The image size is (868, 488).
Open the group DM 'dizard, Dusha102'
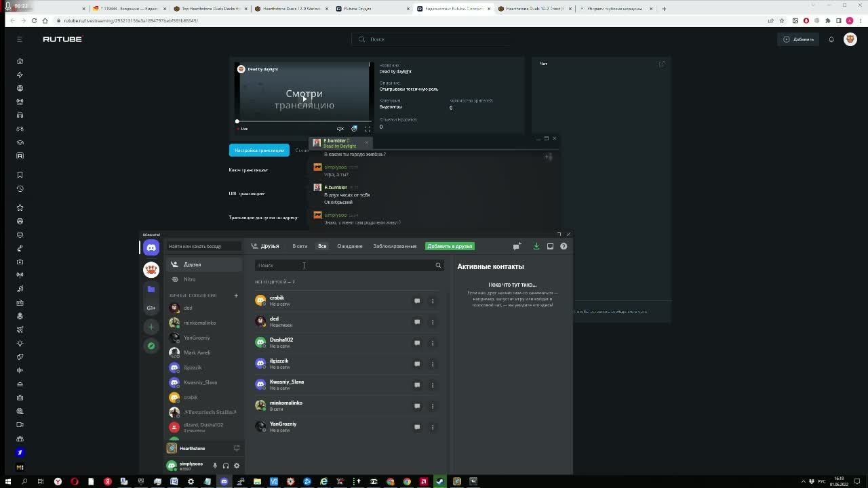point(204,427)
